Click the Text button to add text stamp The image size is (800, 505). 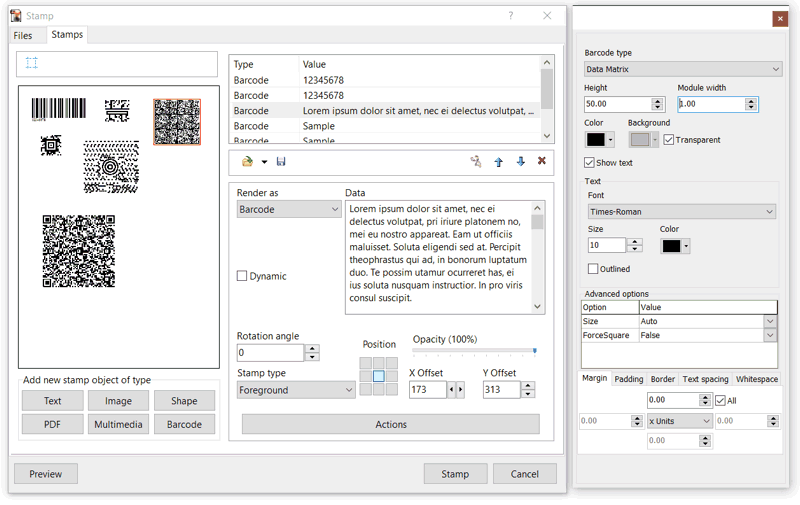(53, 401)
